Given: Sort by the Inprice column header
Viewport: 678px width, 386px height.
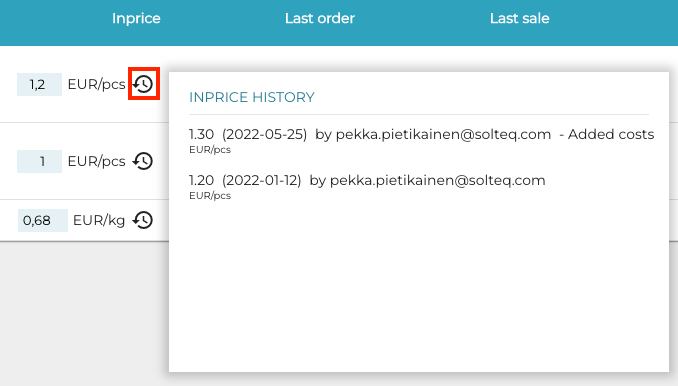Looking at the screenshot, I should click(x=136, y=18).
